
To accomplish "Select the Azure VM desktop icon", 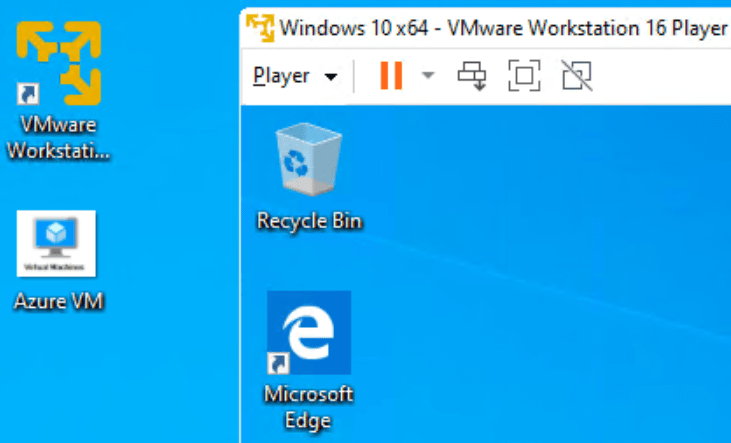I will pyautogui.click(x=56, y=243).
